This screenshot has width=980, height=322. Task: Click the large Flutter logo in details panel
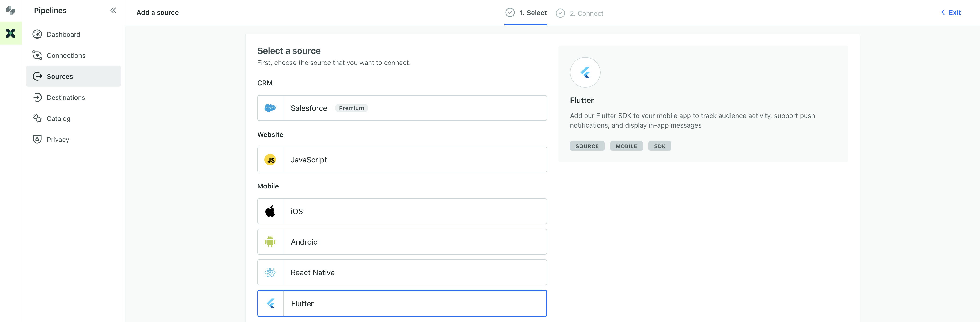(585, 72)
